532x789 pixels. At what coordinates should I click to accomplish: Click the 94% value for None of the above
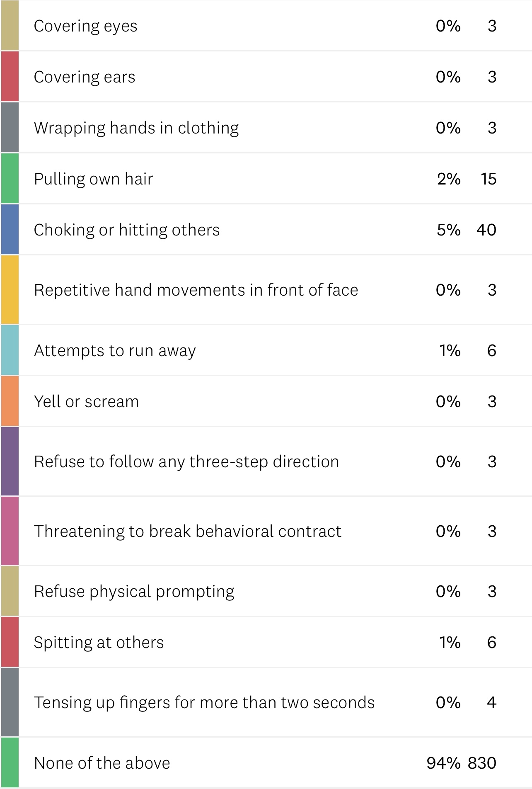[443, 763]
